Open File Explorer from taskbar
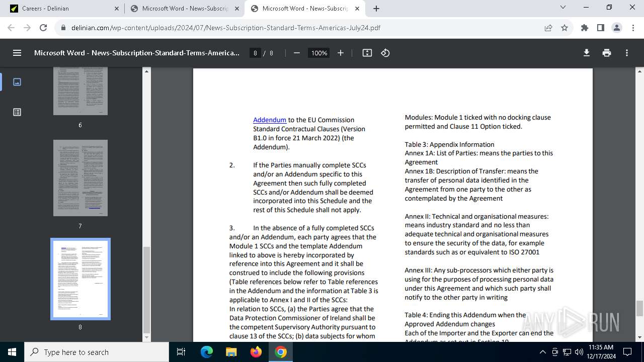 click(231, 352)
